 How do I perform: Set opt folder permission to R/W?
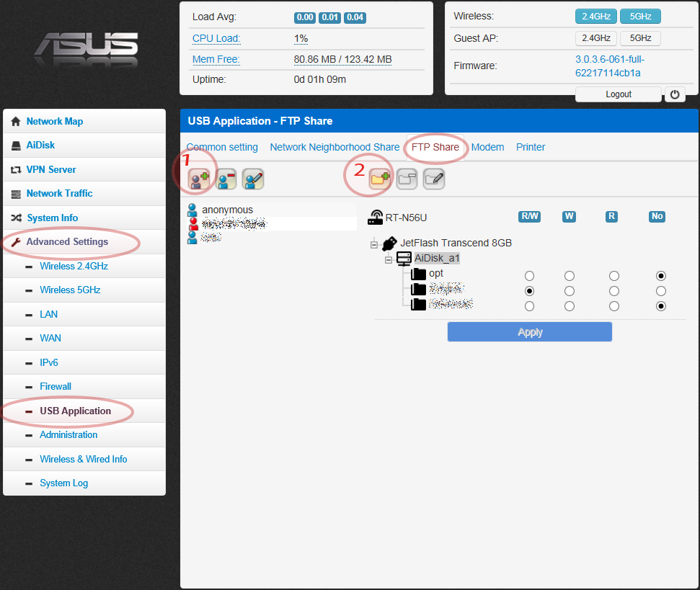coord(530,275)
